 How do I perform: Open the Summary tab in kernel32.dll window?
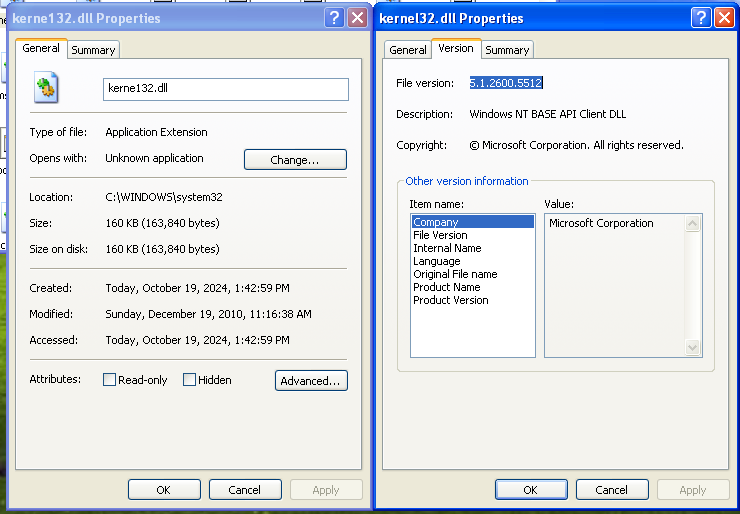pyautogui.click(x=507, y=50)
